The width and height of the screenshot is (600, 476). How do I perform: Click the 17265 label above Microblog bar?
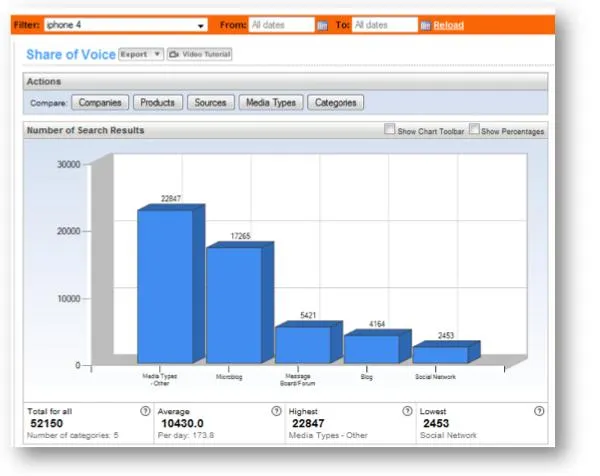241,236
